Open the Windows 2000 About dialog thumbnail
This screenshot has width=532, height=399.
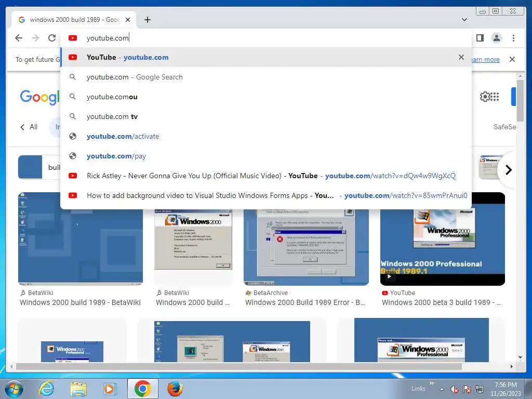193,240
